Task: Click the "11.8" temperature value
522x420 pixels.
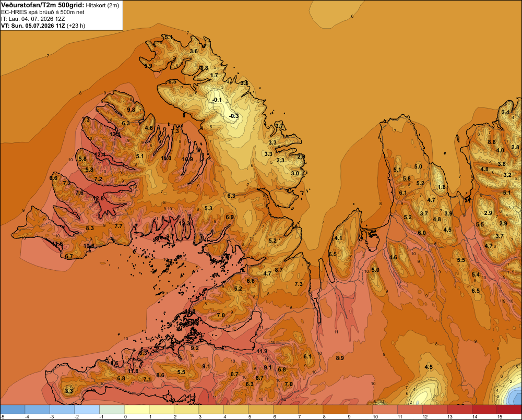Action: pyautogui.click(x=133, y=371)
